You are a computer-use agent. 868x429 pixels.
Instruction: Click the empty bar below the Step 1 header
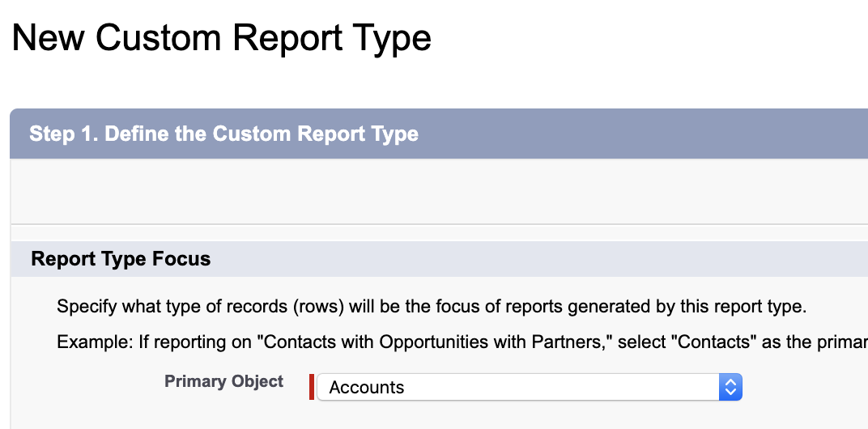tap(437, 191)
